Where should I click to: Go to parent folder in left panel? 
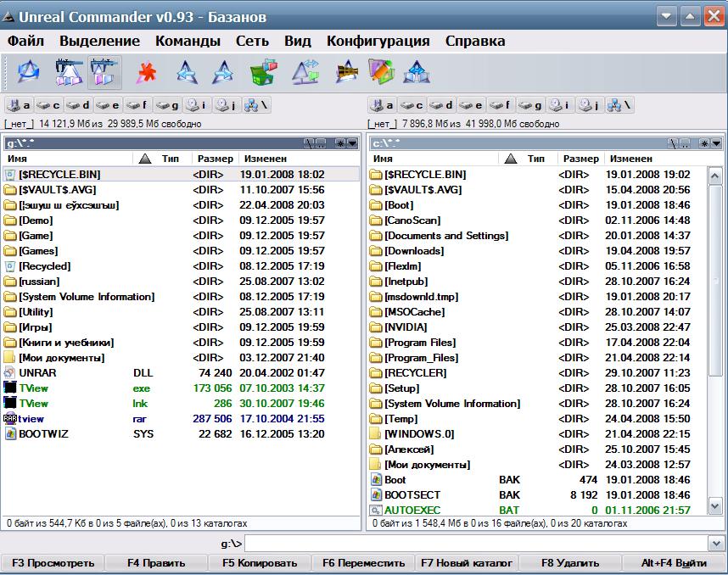(x=321, y=143)
